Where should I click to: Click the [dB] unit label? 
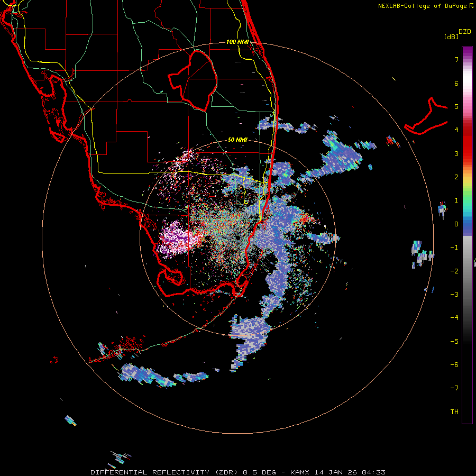coord(451,36)
